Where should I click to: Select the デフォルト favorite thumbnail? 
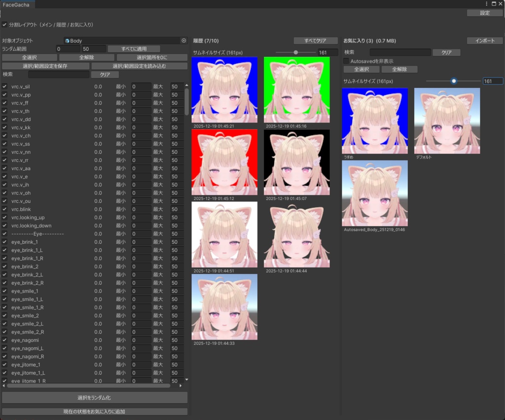pos(446,120)
